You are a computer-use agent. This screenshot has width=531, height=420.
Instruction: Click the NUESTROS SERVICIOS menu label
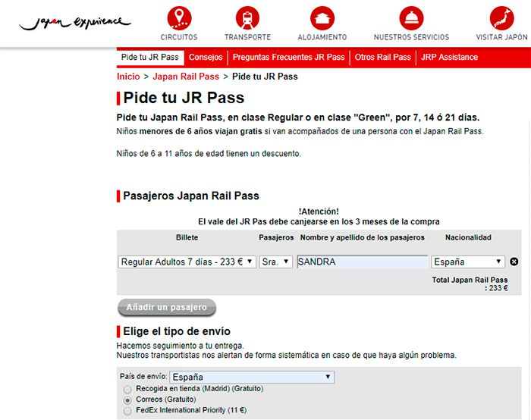pyautogui.click(x=411, y=37)
